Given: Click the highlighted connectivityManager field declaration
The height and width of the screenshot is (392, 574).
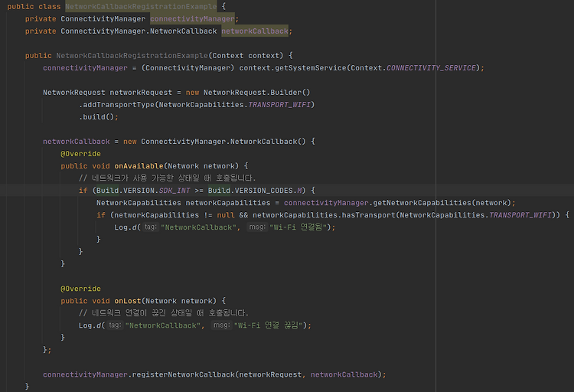Looking at the screenshot, I should pos(192,18).
